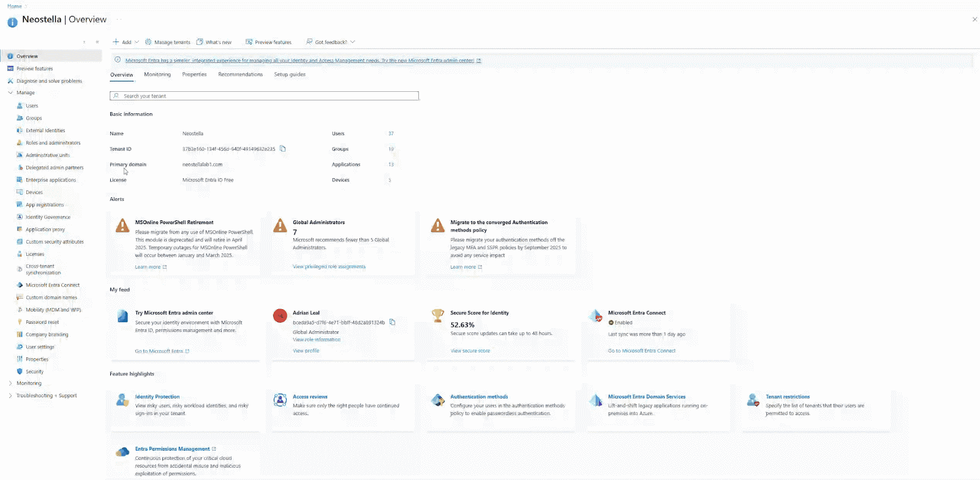Open Access reviews highlight
This screenshot has width=980, height=480.
(310, 397)
